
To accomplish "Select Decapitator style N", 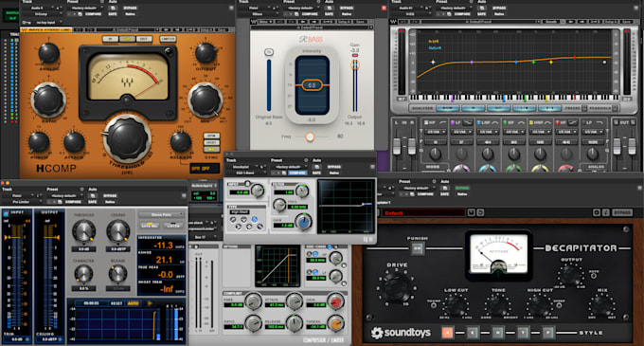I will point(498,333).
